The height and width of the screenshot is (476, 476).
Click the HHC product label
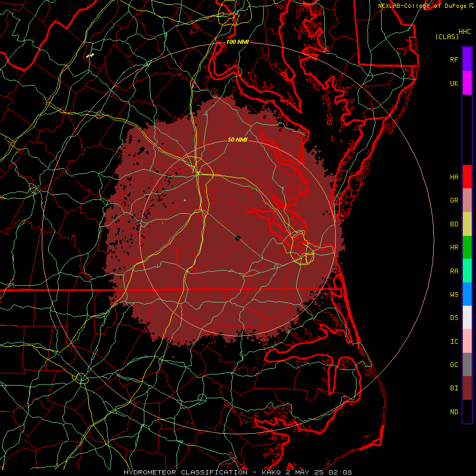pos(465,32)
